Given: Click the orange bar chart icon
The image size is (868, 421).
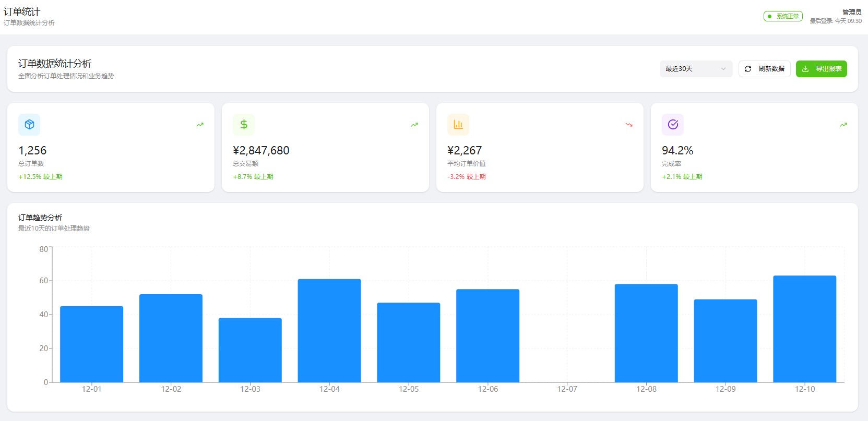Looking at the screenshot, I should tap(458, 125).
